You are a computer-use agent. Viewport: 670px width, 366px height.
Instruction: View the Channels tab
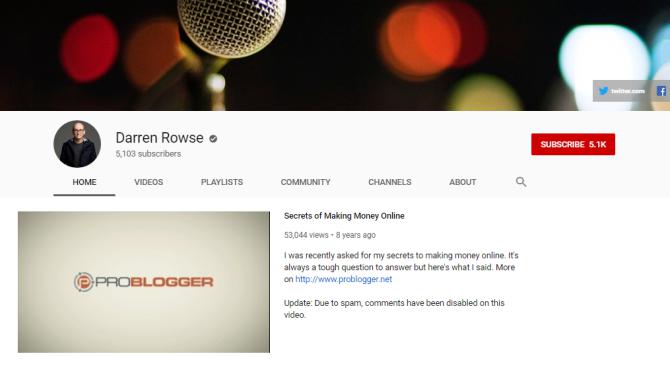pos(390,182)
